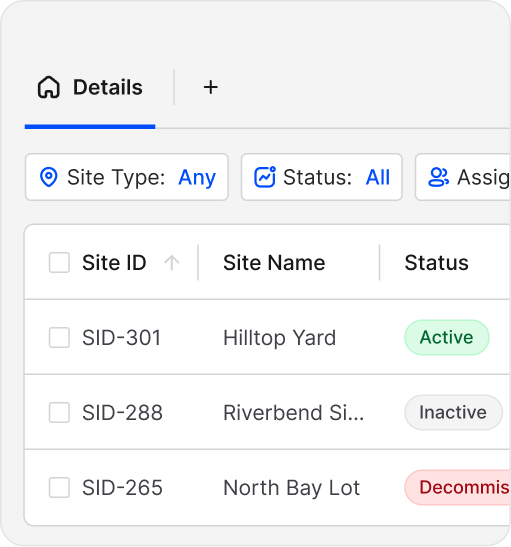
Task: Open the Site Type: Any dropdown
Action: tap(127, 177)
